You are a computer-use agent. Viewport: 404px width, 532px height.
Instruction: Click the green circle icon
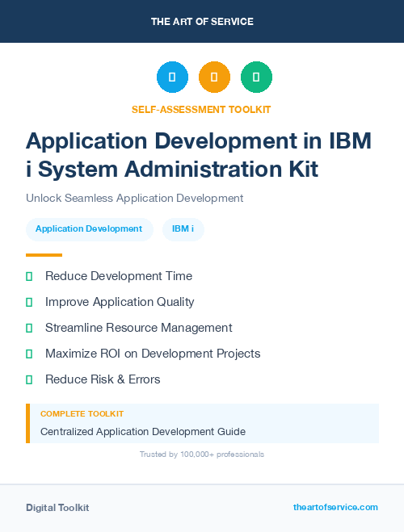tap(256, 77)
